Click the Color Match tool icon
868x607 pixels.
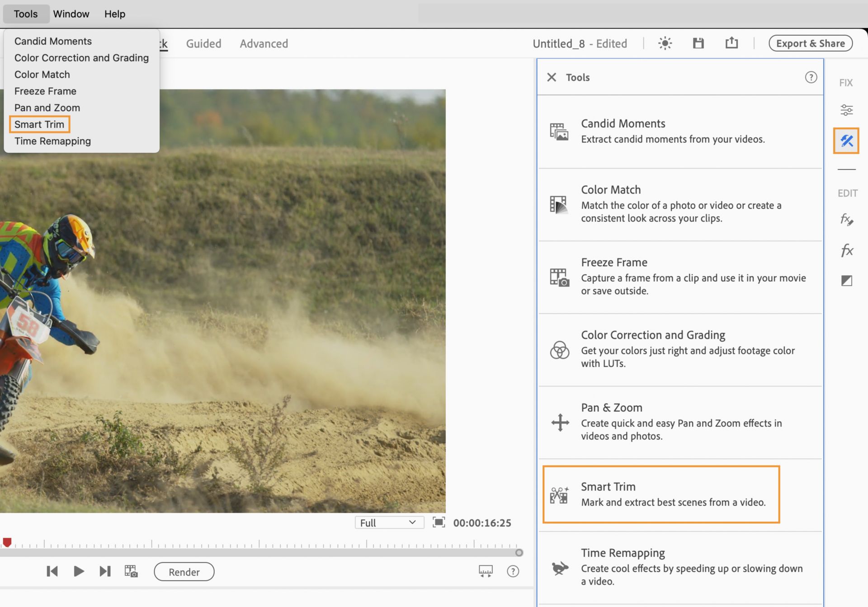pos(559,204)
